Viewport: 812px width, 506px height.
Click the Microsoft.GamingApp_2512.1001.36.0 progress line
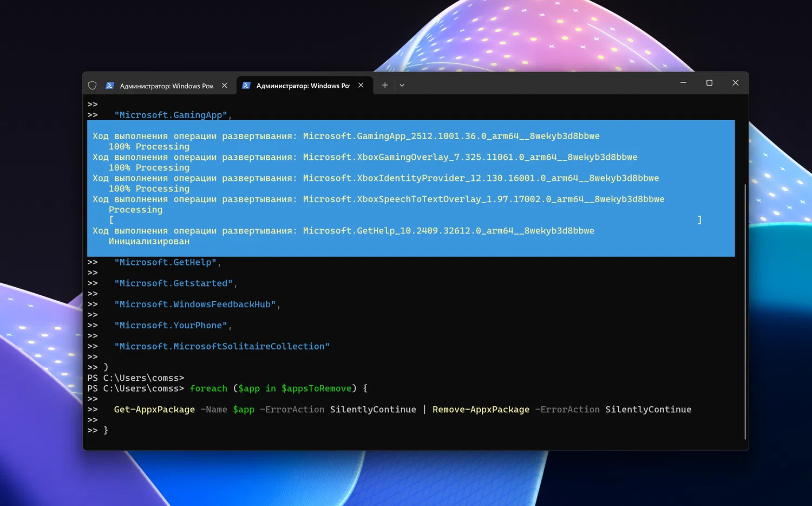point(346,136)
